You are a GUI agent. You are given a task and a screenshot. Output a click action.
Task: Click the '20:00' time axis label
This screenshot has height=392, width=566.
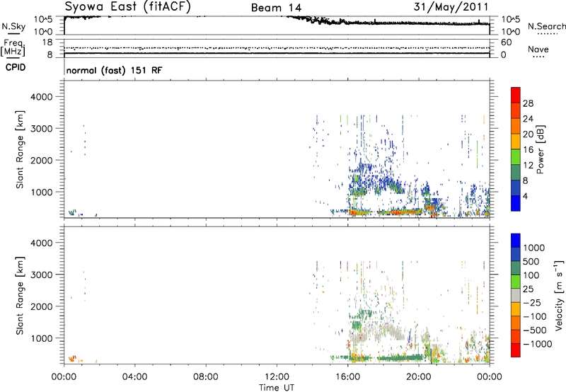coord(418,377)
